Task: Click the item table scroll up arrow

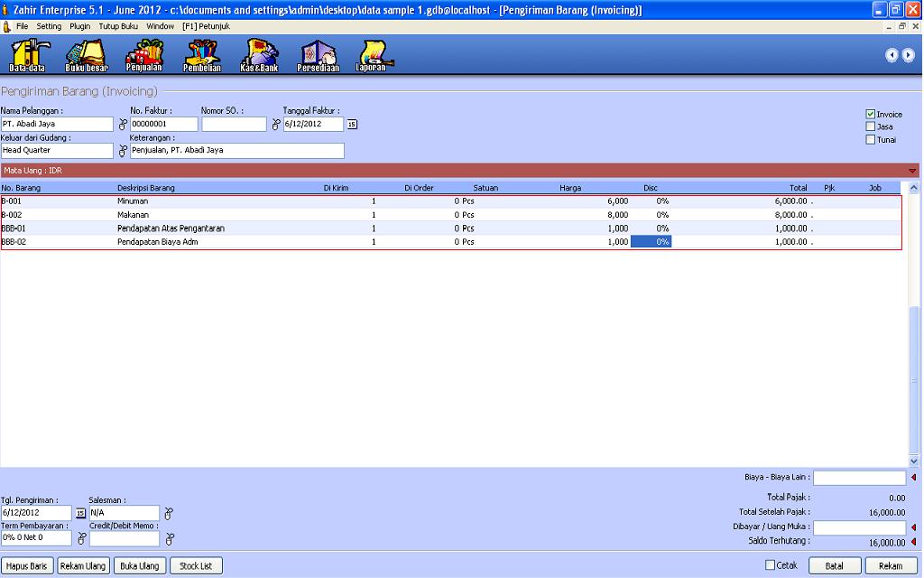Action: [x=914, y=188]
